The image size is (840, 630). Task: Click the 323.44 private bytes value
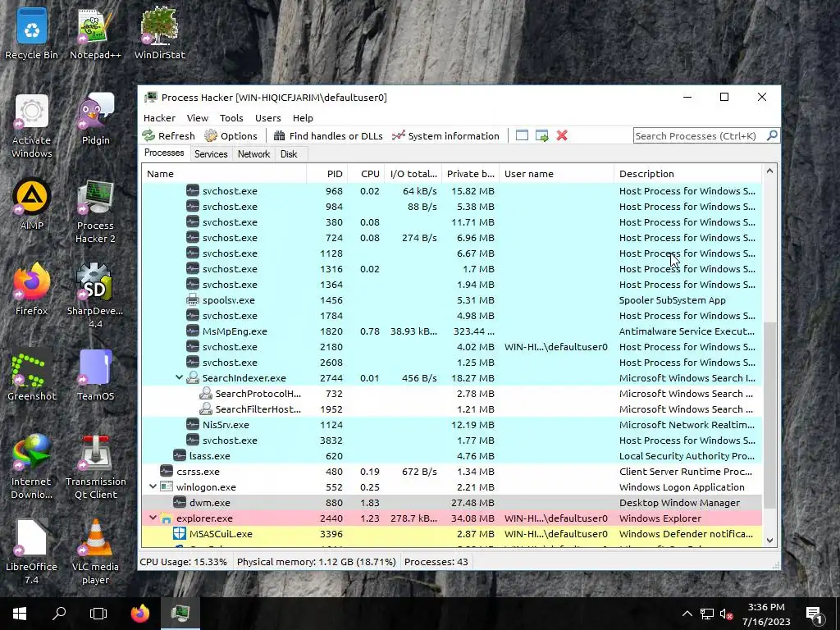click(x=473, y=331)
